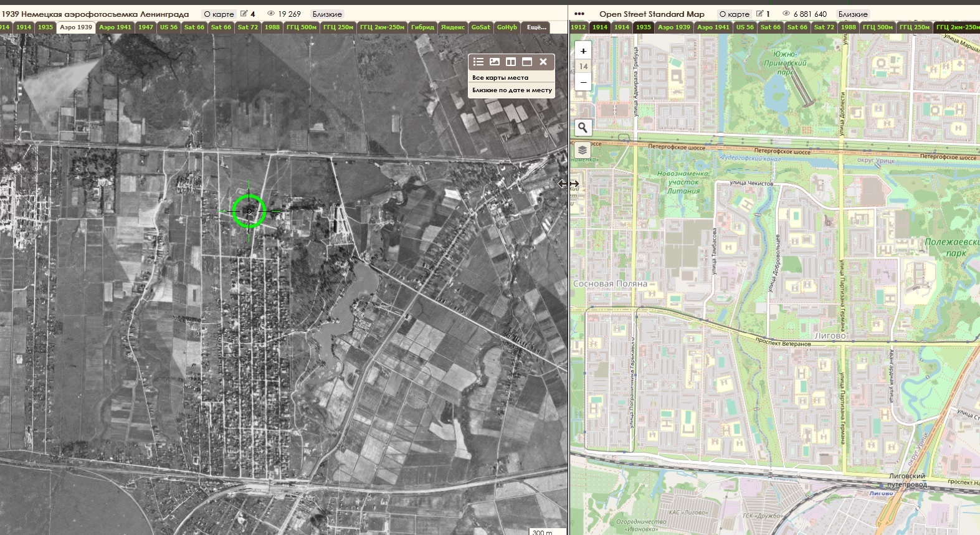Close the floating map options panel
This screenshot has width=980, height=535.
click(543, 62)
